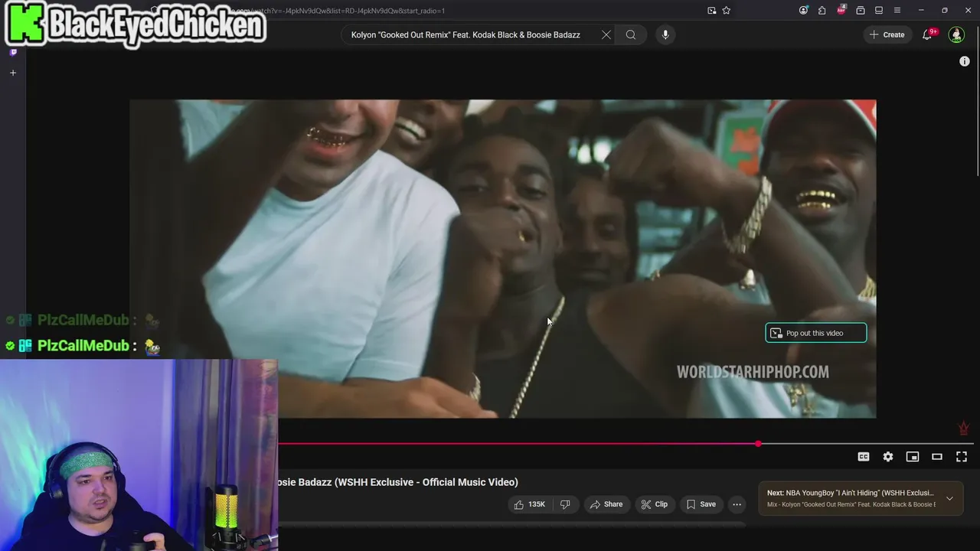
Task: Click the plus icon in left sidebar
Action: point(13,73)
